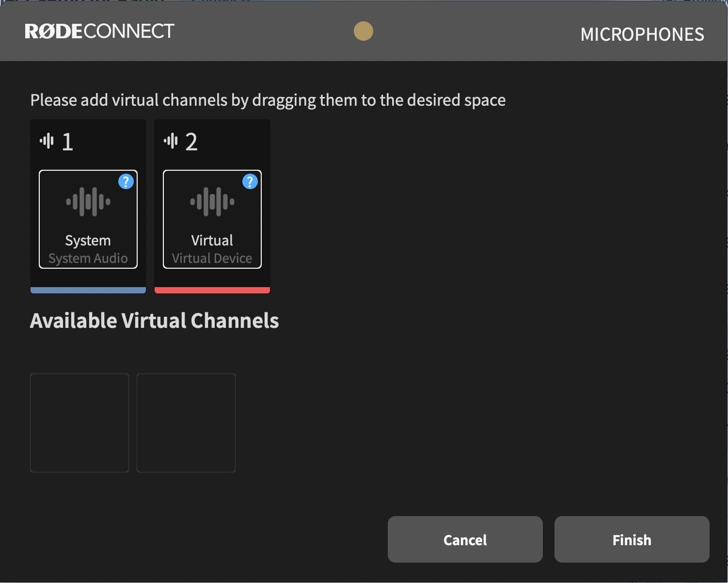Click the gold circle in the header
This screenshot has height=583, width=728.
click(x=363, y=31)
